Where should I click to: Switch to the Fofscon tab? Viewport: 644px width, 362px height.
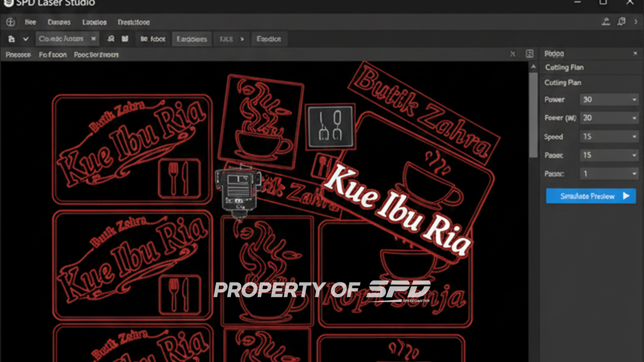tap(53, 55)
